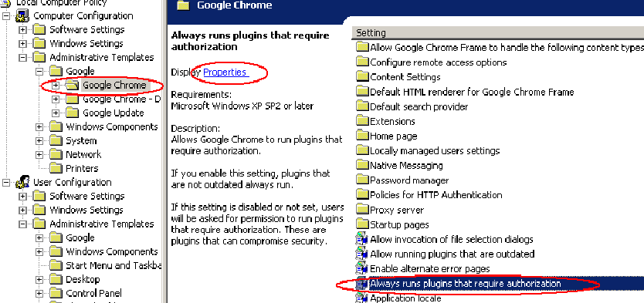
Task: Collapse Administrative Templates under User Configuration
Action: click(x=22, y=224)
